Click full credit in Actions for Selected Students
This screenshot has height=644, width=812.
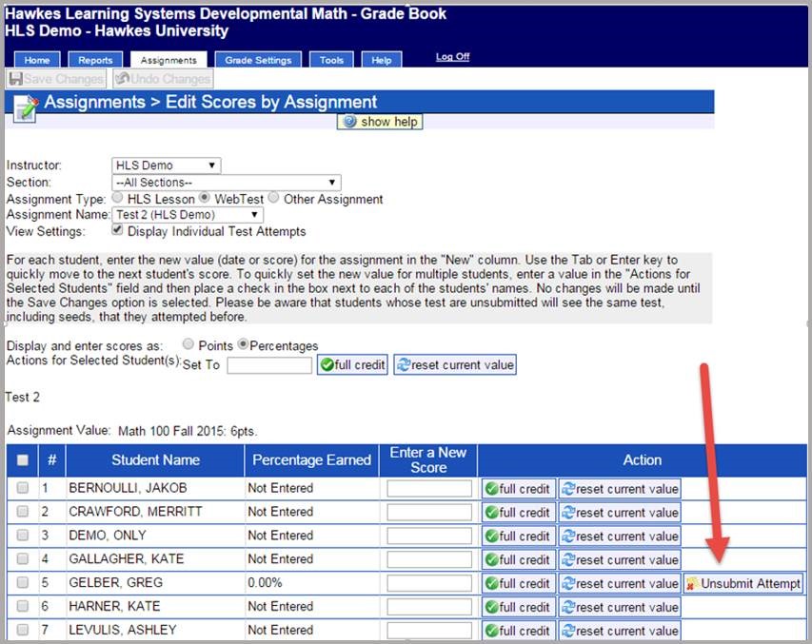(x=352, y=365)
